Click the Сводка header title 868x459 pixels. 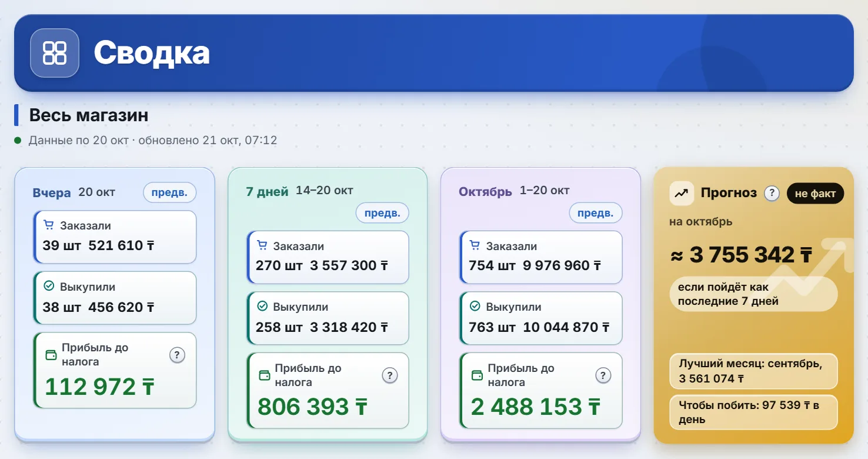(x=152, y=53)
